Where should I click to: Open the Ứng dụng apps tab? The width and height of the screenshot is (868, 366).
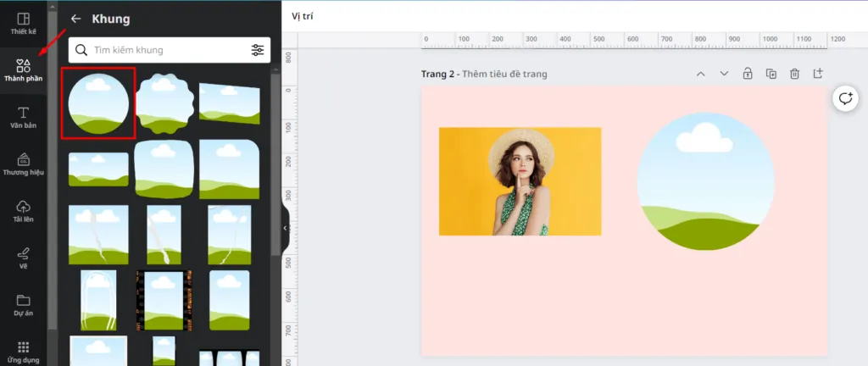pos(23,352)
